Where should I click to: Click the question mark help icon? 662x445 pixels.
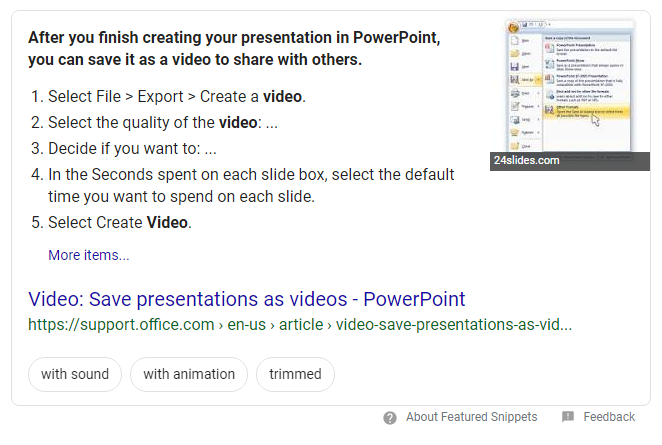[390, 418]
